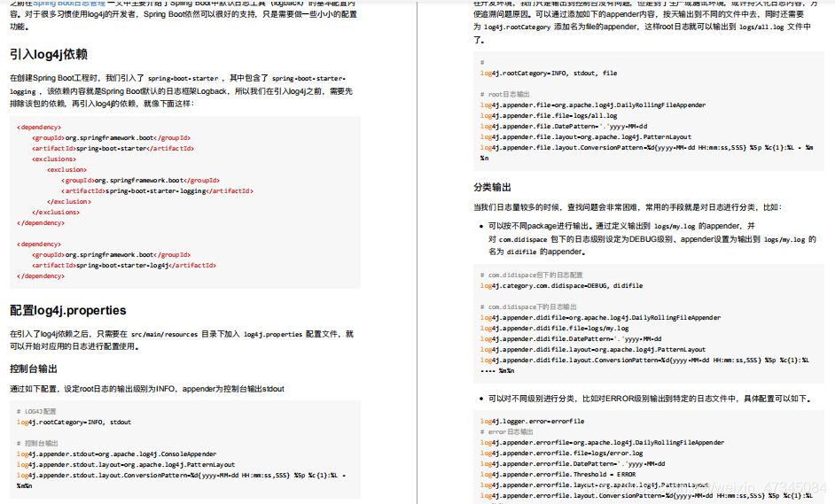Click the line 'log4j.category.com.didispace=DEBUG, didifile'
Image resolution: width=835 pixels, height=504 pixels.
561,286
